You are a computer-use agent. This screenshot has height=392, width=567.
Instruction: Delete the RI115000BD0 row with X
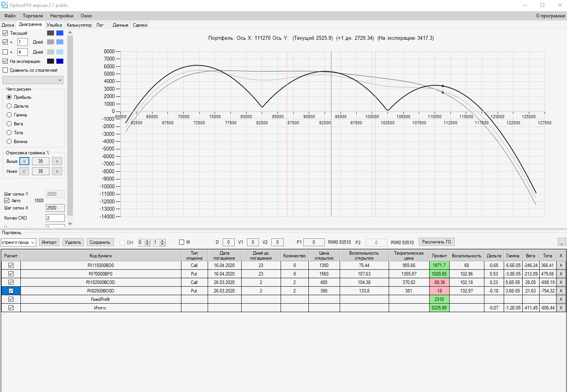(561, 265)
